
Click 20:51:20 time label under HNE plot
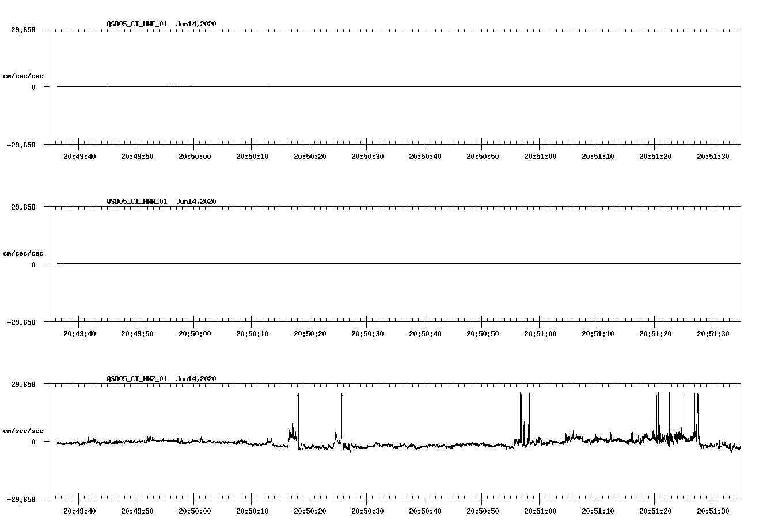(655, 156)
